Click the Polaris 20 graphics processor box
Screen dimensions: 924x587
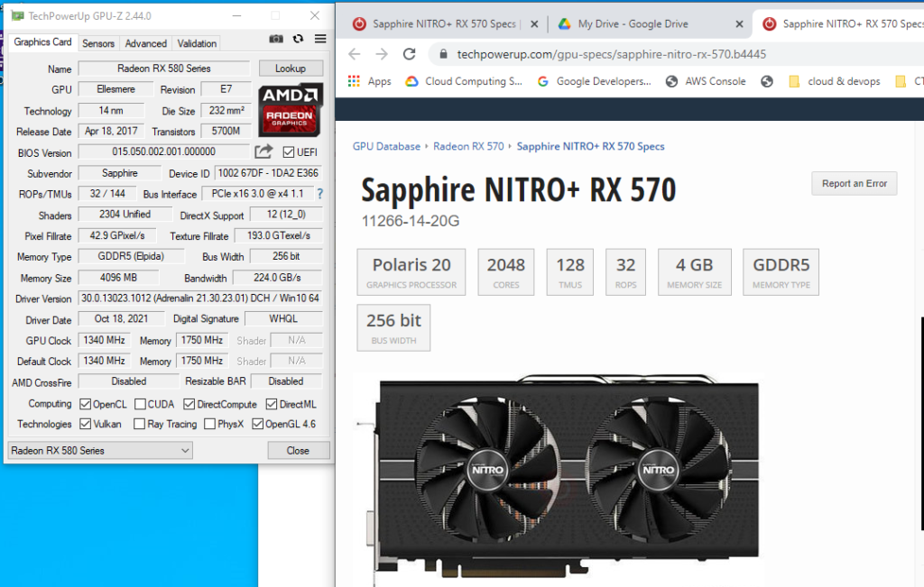411,271
